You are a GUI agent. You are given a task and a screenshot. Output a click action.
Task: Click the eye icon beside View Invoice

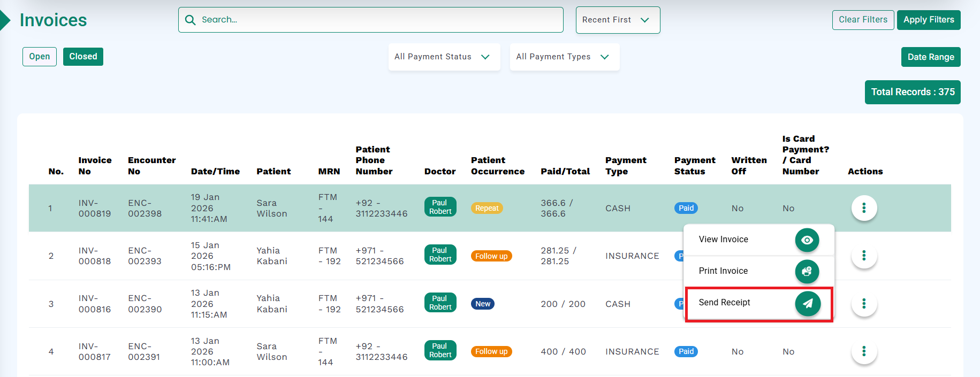[807, 240]
